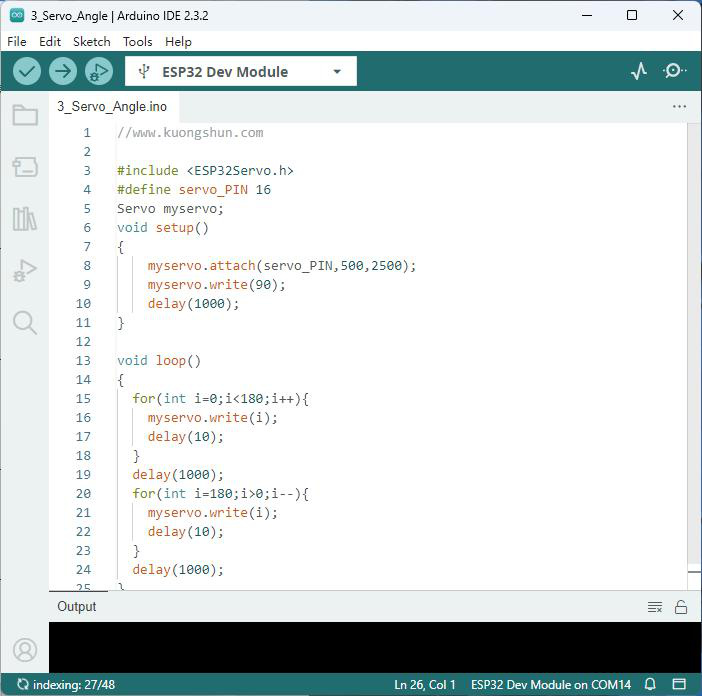The height and width of the screenshot is (696, 702).
Task: Open the tab options three-dot menu
Action: [x=679, y=107]
